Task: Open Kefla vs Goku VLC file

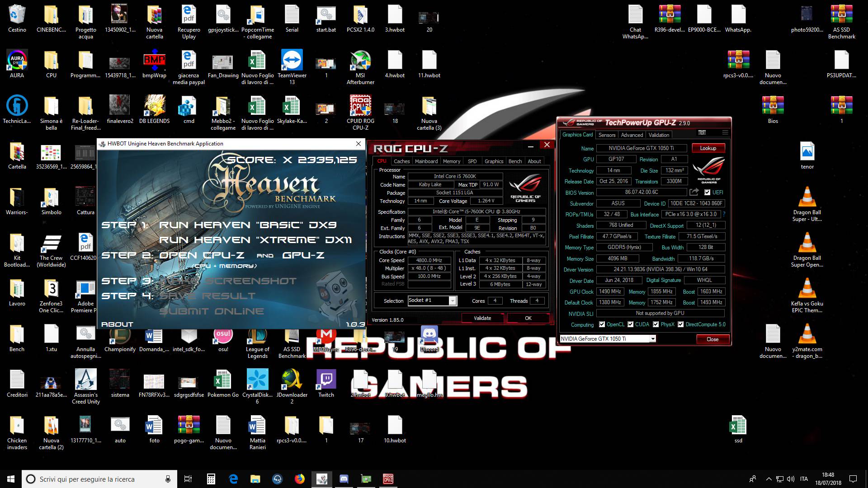Action: point(807,295)
